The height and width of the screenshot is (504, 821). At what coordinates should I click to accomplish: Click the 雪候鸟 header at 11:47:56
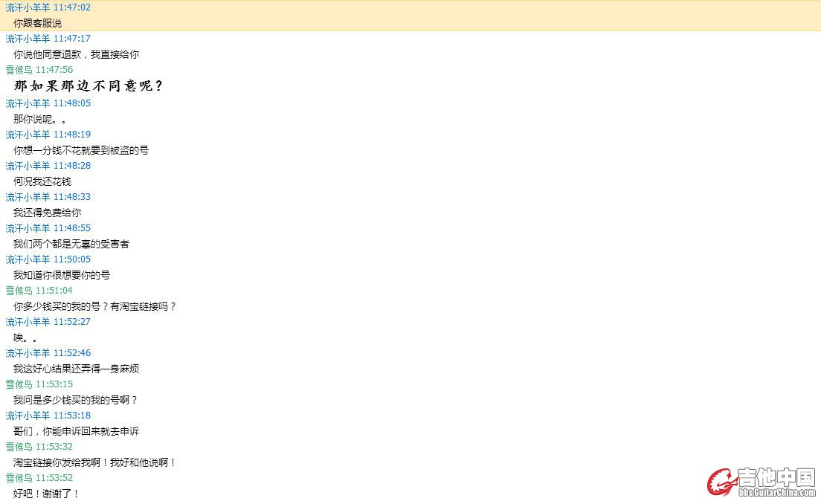pos(39,70)
